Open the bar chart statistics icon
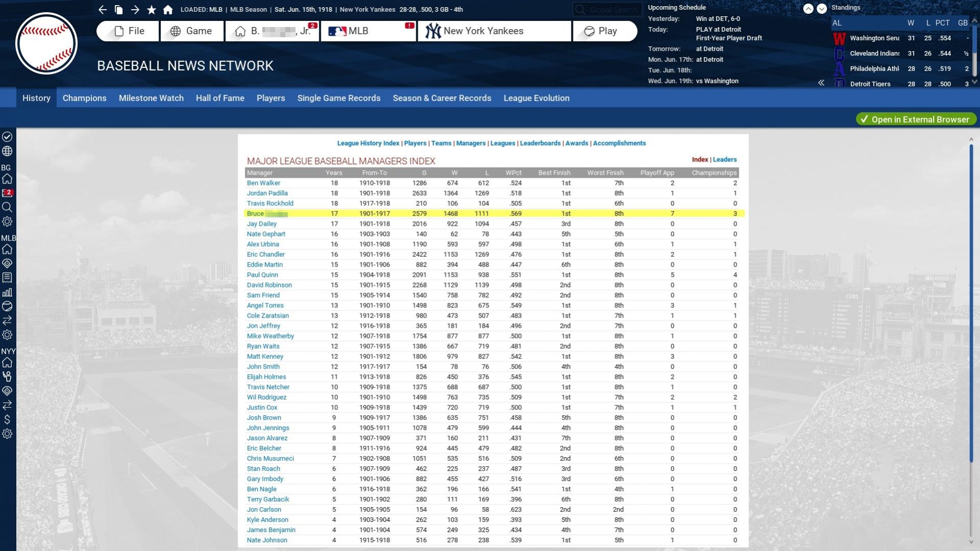Image resolution: width=980 pixels, height=551 pixels. (7, 292)
